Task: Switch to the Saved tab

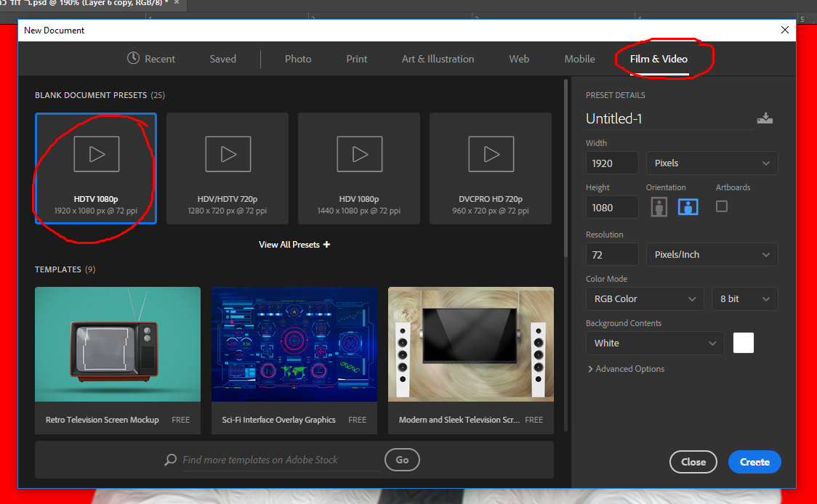Action: (223, 59)
